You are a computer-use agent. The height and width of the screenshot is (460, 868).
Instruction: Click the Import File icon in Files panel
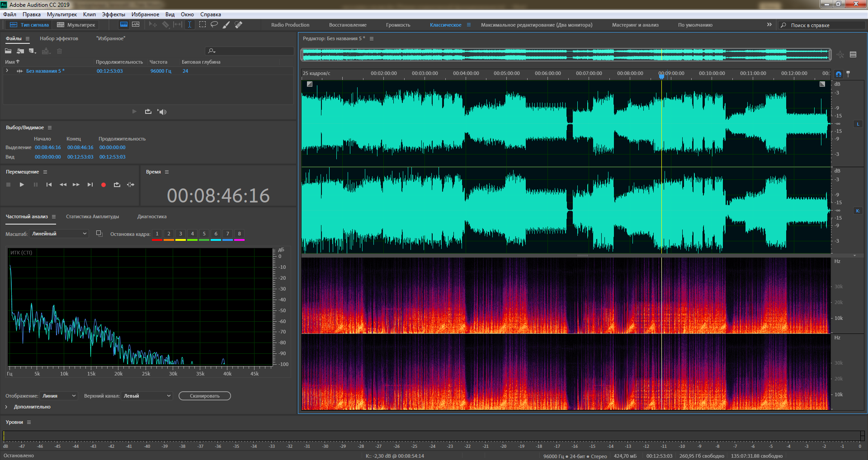(x=20, y=51)
